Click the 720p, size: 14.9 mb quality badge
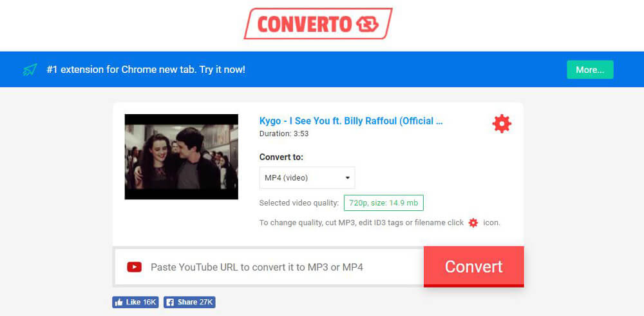The image size is (644, 316). 383,203
